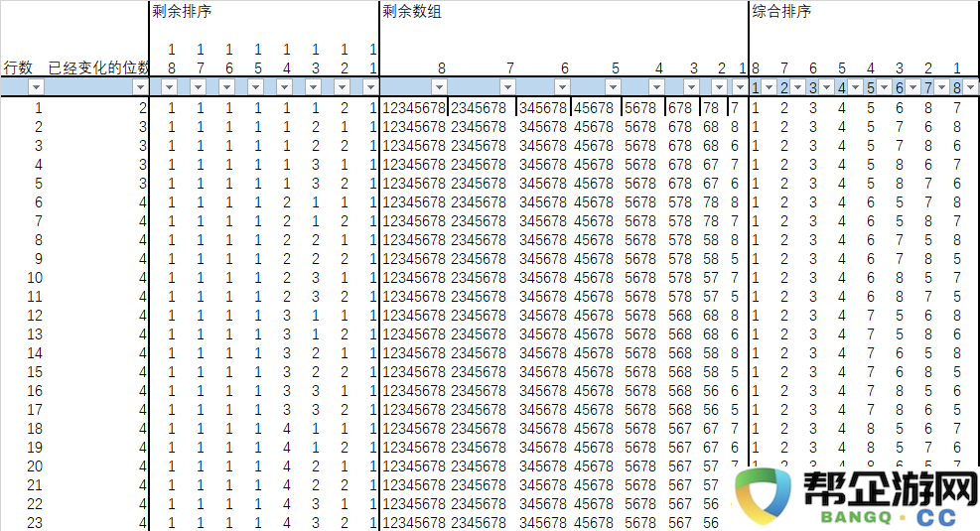Open 综合排序 filter dropdown beside value 4

pos(856,87)
